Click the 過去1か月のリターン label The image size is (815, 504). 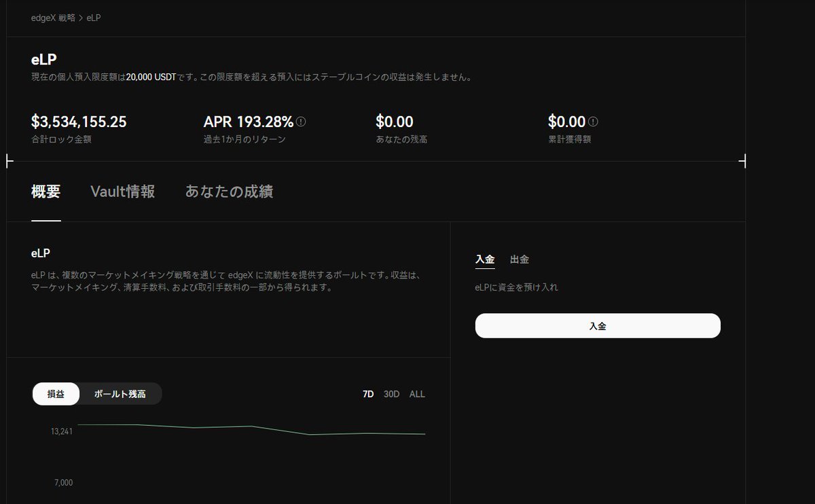click(244, 139)
